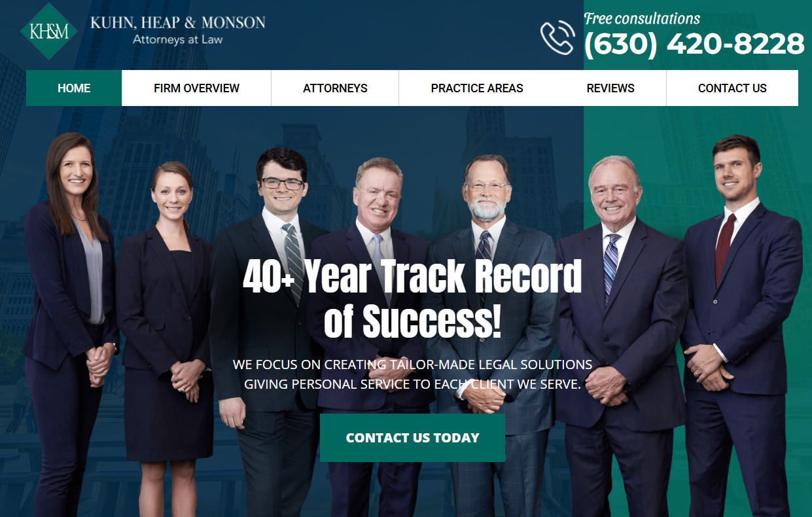Click the Free consultations text

[642, 18]
